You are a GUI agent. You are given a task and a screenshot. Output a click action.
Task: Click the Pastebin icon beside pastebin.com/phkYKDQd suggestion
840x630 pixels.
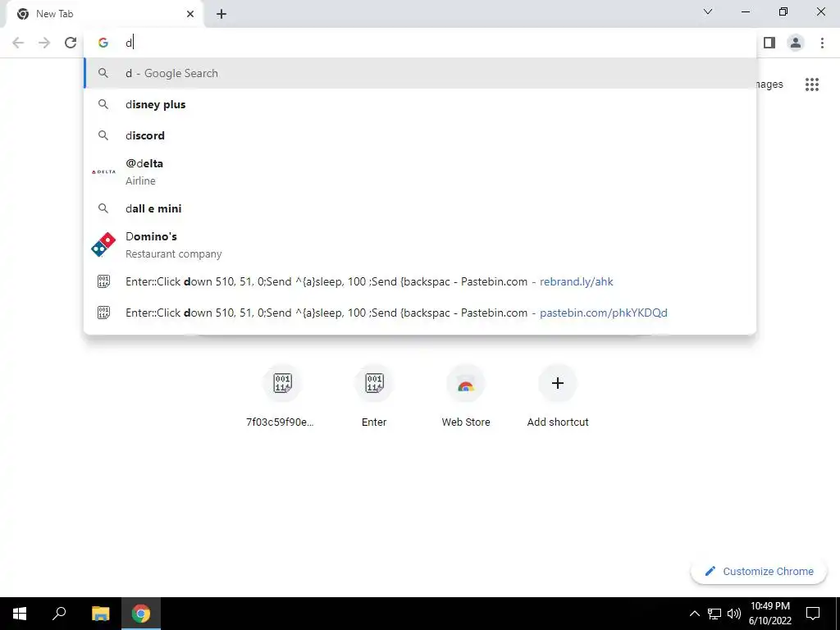pyautogui.click(x=103, y=313)
